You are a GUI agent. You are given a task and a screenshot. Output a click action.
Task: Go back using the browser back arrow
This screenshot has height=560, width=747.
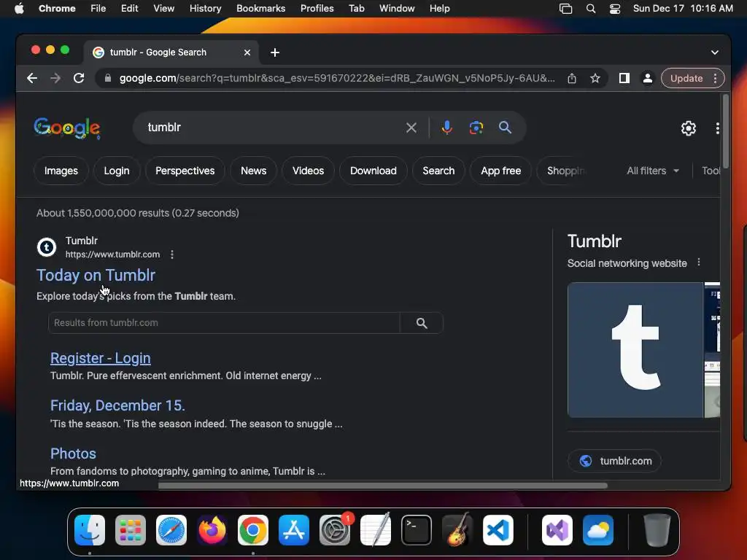(32, 78)
